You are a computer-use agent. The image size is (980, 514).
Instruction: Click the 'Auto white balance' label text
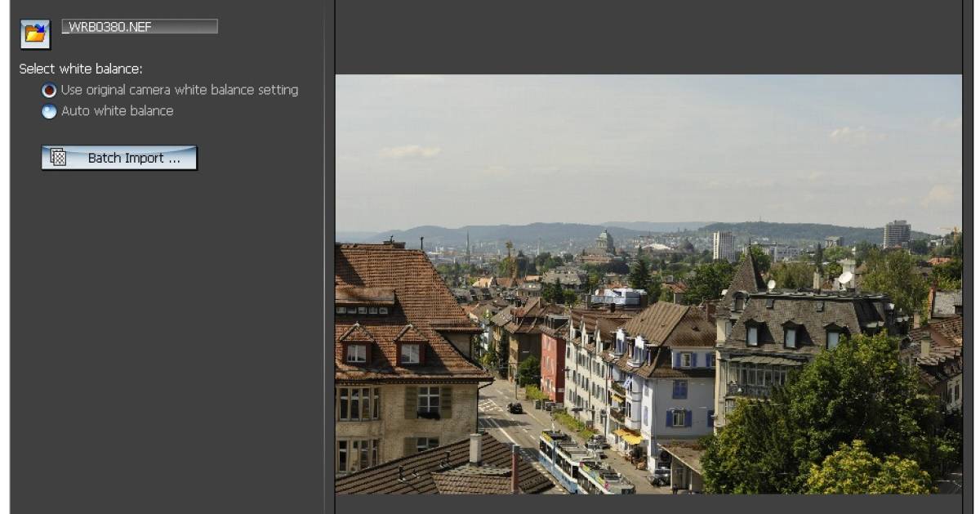[117, 111]
